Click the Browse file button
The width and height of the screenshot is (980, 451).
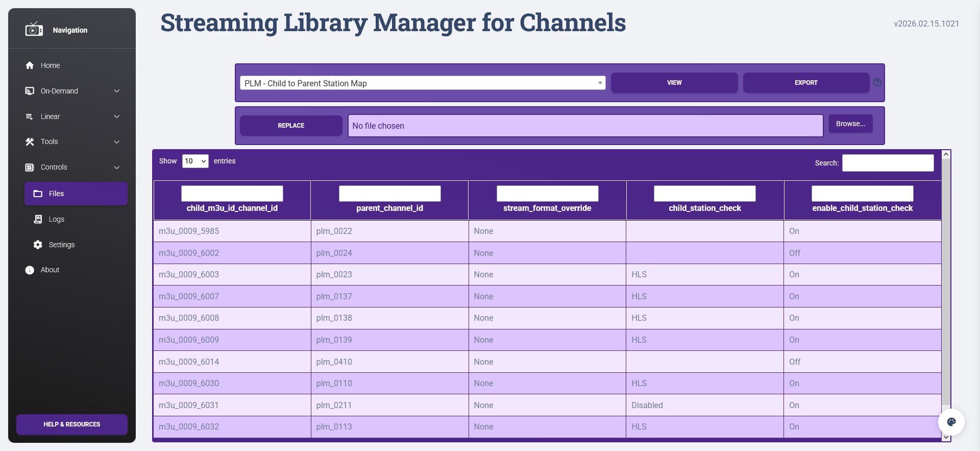(x=850, y=124)
